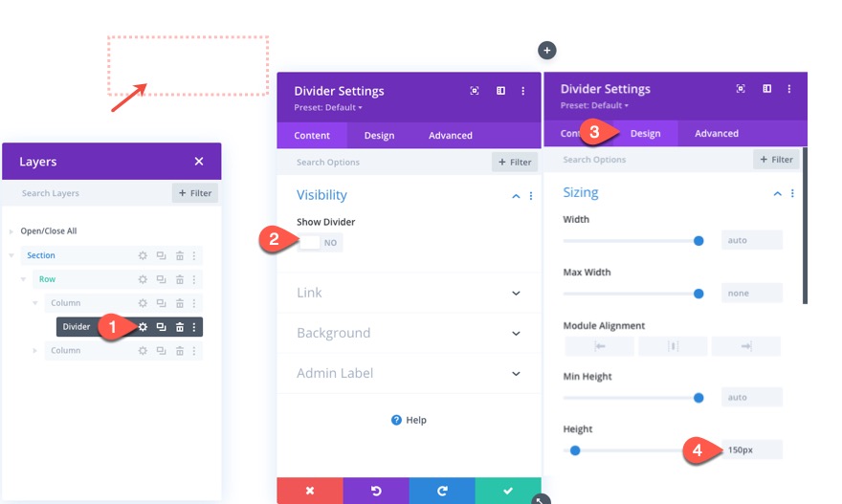This screenshot has width=842, height=504.
Task: Click Filter button in right Divider Settings
Action: click(776, 160)
